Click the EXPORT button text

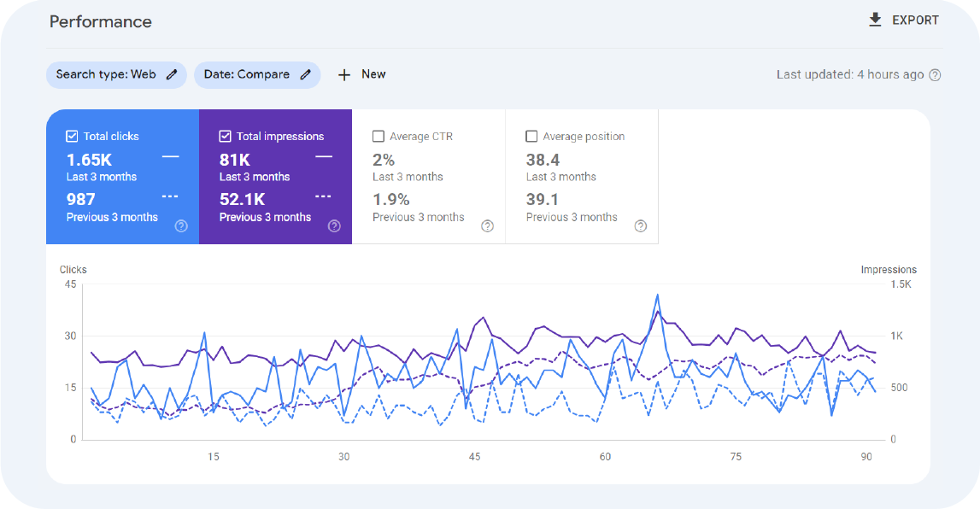915,20
